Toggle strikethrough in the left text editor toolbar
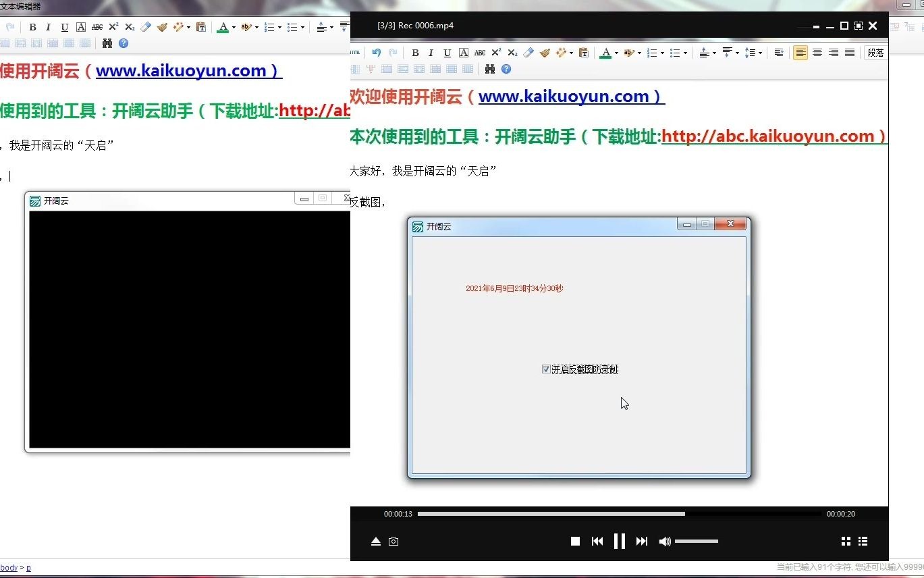This screenshot has height=578, width=924. coord(97,28)
